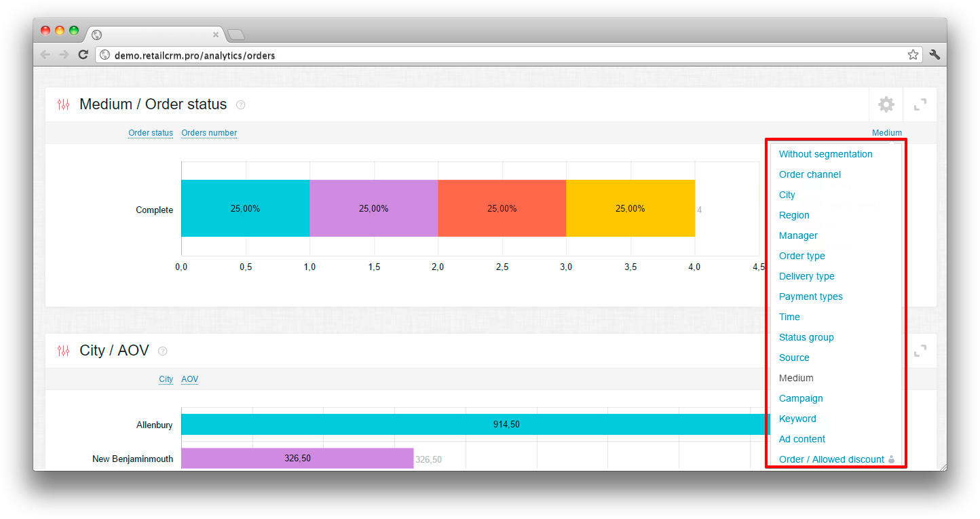Click the browser reload button
The image size is (980, 519).
coord(83,55)
